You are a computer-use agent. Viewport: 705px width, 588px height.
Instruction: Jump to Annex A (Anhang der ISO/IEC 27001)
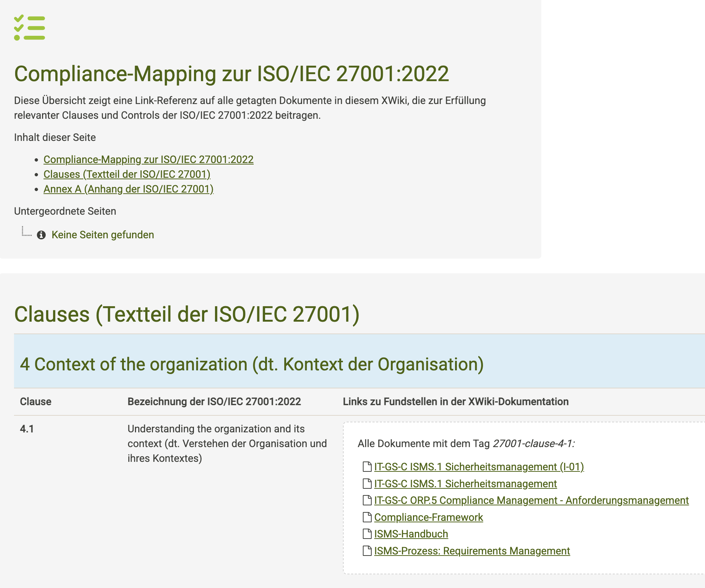[128, 189]
